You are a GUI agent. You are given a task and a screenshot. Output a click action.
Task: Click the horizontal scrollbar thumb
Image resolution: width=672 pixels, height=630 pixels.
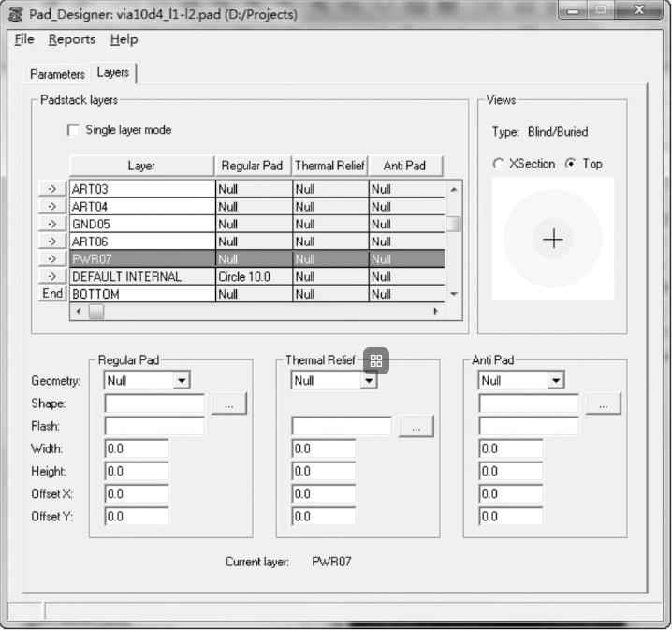click(96, 312)
